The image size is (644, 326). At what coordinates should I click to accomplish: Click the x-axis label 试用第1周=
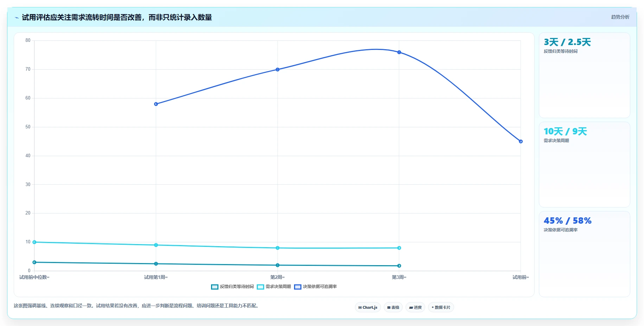pos(156,277)
